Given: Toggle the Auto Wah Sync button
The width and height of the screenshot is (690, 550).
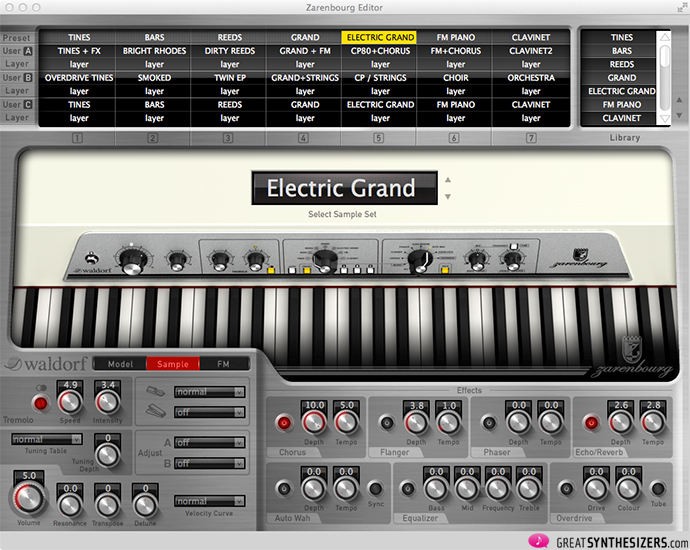Looking at the screenshot, I should pos(375,489).
